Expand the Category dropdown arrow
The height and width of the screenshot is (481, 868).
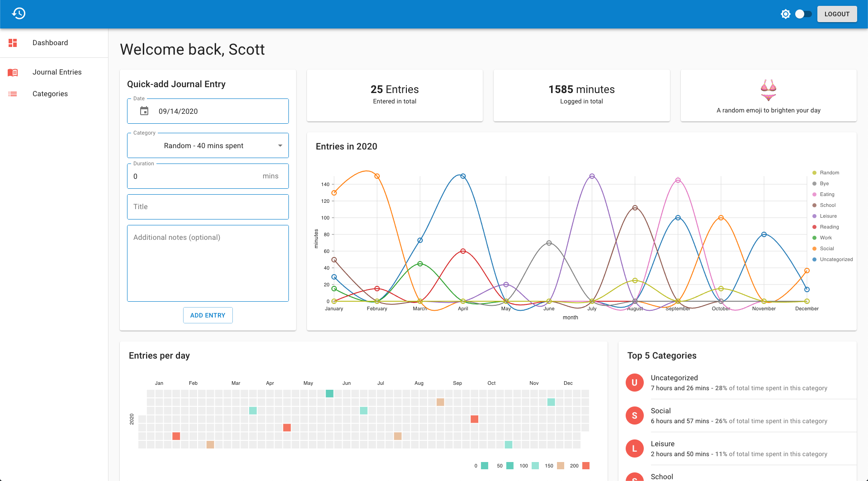pos(280,145)
